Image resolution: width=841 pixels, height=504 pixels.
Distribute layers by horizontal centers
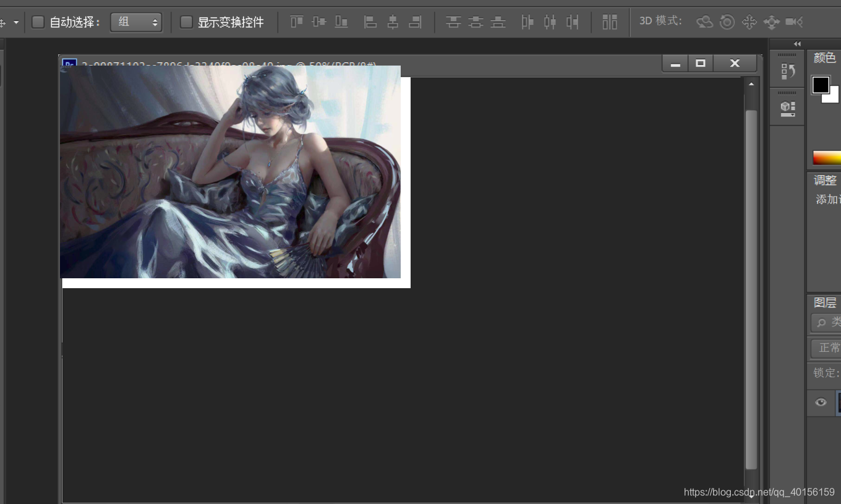(x=550, y=22)
